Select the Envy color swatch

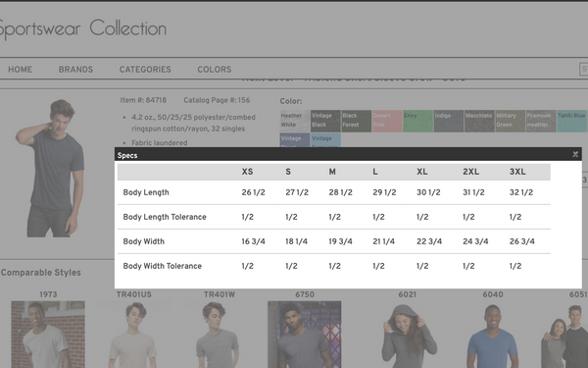pyautogui.click(x=417, y=121)
